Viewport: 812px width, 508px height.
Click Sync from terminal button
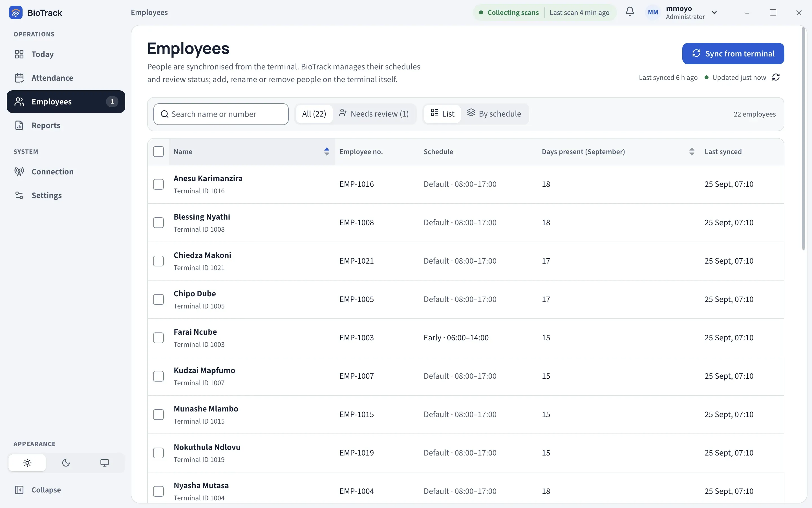pyautogui.click(x=733, y=53)
